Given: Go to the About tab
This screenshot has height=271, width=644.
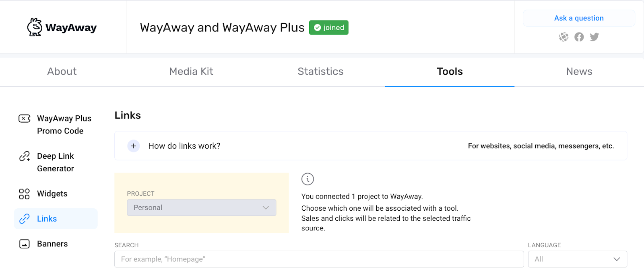Looking at the screenshot, I should pyautogui.click(x=62, y=72).
